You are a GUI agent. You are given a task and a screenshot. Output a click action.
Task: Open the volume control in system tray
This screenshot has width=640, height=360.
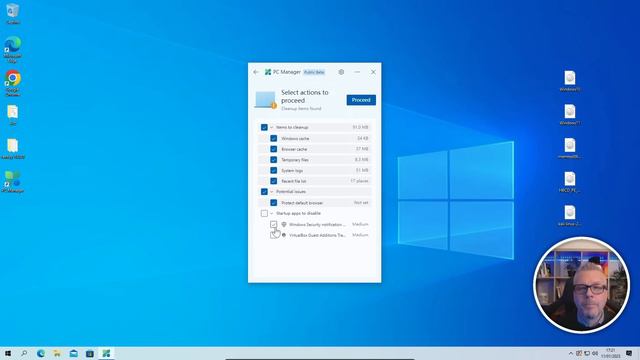(x=596, y=353)
